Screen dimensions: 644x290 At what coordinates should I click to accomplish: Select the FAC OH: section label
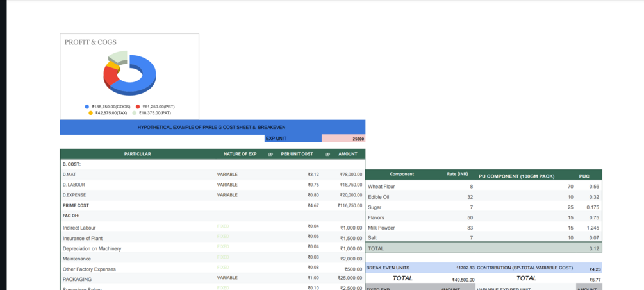click(70, 216)
